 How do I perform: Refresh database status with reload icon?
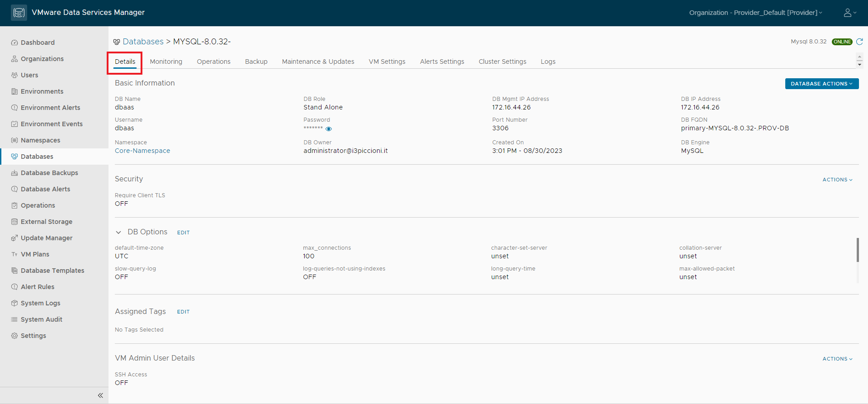point(859,42)
